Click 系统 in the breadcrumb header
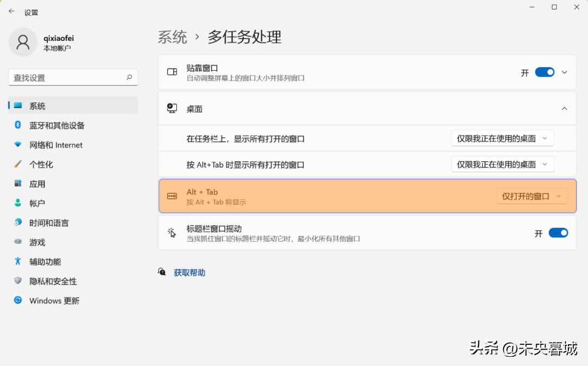 (x=172, y=37)
